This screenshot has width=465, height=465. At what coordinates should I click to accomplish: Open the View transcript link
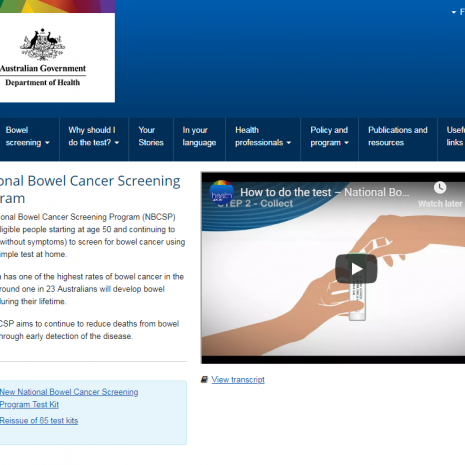click(238, 380)
